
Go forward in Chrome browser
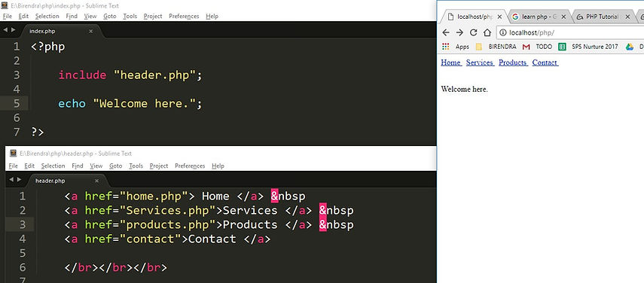[x=459, y=33]
